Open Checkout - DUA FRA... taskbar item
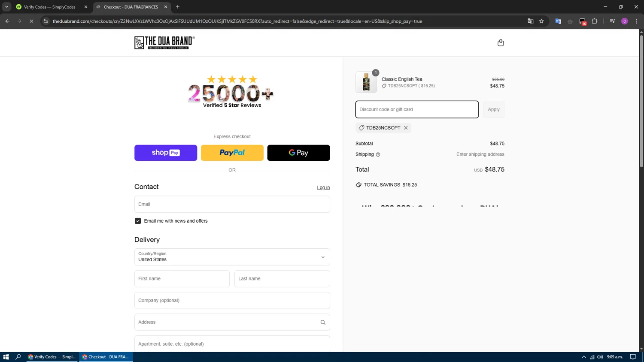644x362 pixels. [106, 357]
